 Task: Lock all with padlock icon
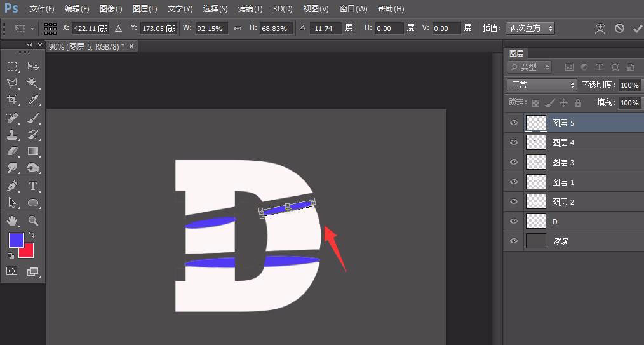(578, 103)
